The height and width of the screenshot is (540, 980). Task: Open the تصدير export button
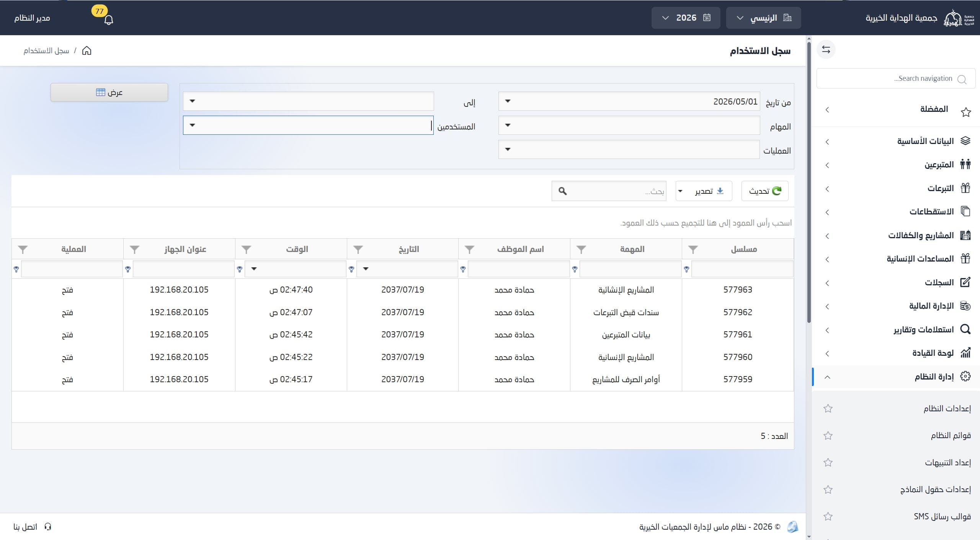704,191
